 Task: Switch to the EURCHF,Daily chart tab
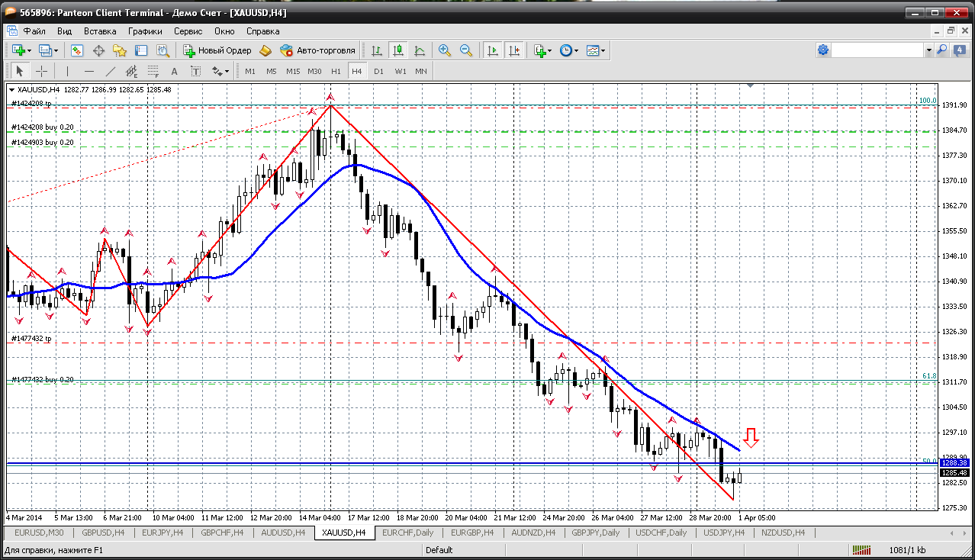pyautogui.click(x=407, y=533)
